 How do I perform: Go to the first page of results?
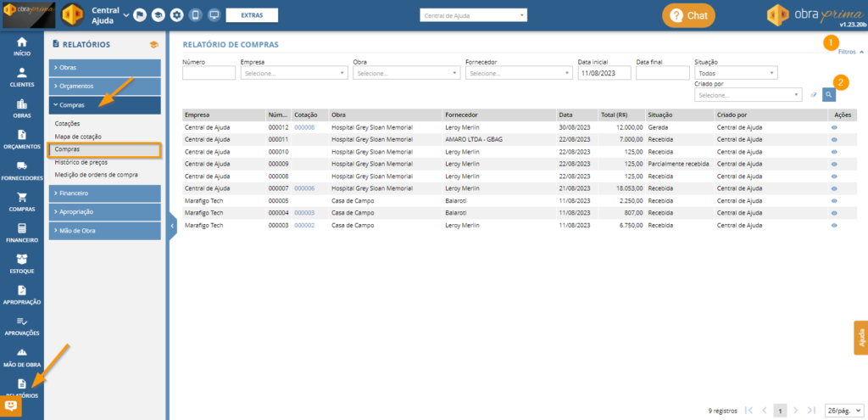[748, 411]
